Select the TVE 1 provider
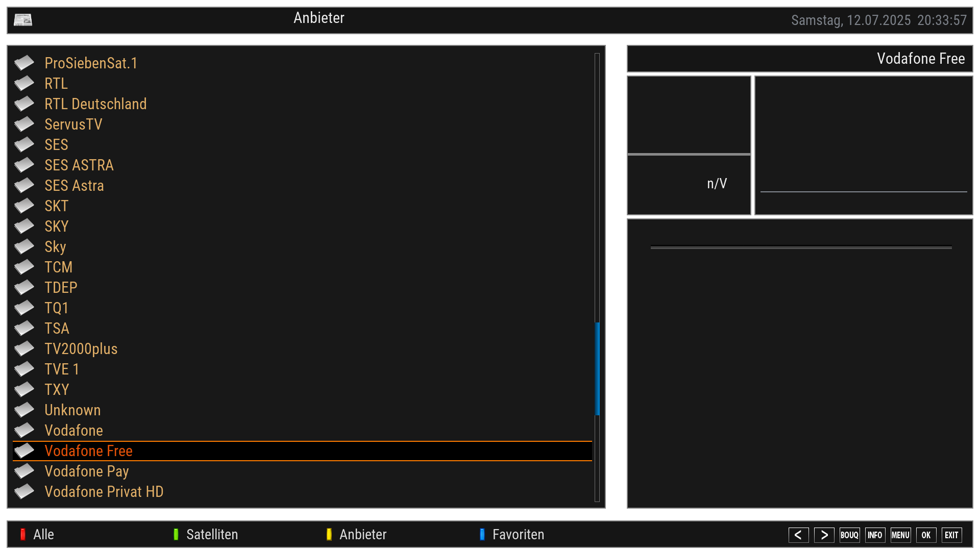Screen dimensions: 980x551 point(302,369)
